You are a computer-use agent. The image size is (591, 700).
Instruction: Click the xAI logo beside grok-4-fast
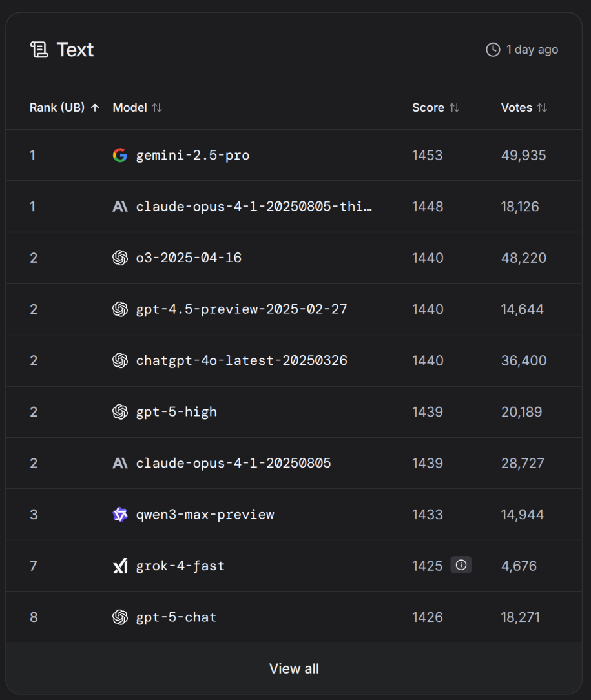[x=120, y=566]
